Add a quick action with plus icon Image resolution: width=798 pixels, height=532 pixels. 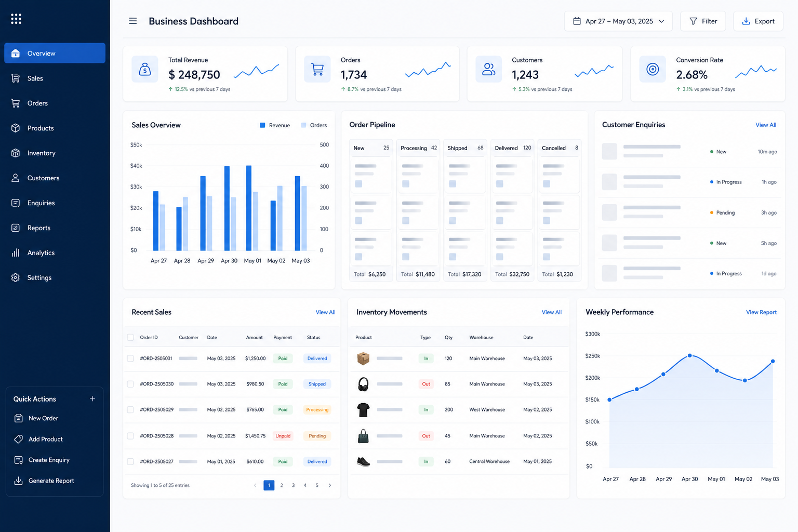(92, 399)
